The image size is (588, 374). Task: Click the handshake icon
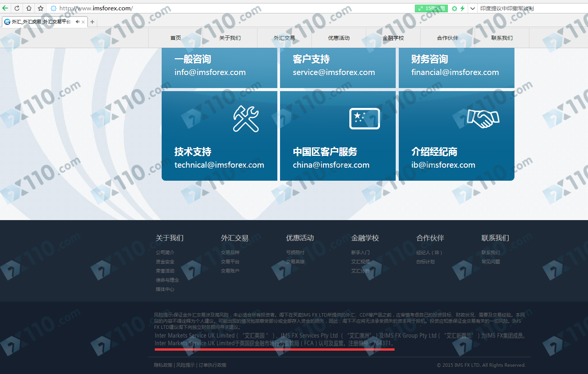[x=483, y=118]
